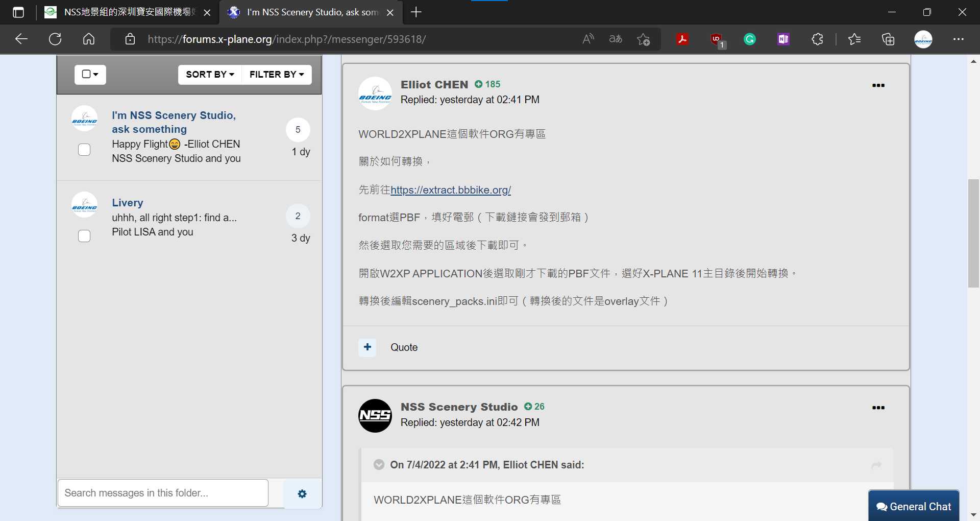This screenshot has width=980, height=521.
Task: Click Elliot CHEN's 185 reputation badge
Action: click(x=487, y=84)
